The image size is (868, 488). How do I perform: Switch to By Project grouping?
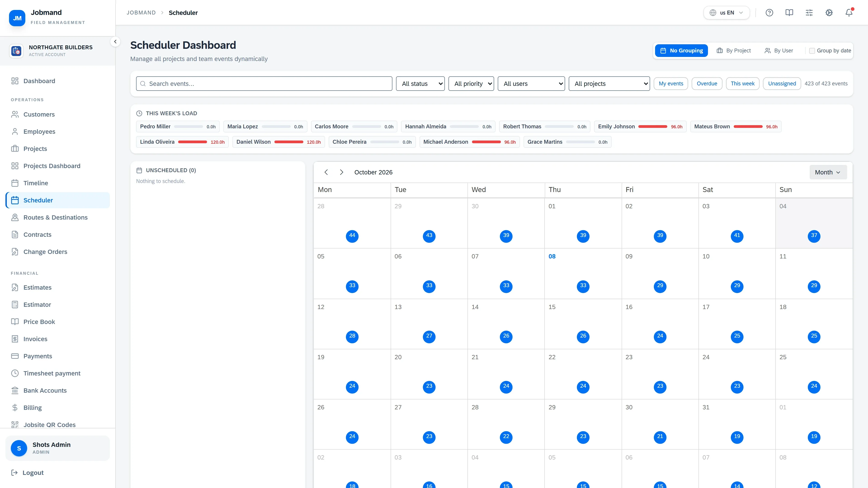[734, 51]
